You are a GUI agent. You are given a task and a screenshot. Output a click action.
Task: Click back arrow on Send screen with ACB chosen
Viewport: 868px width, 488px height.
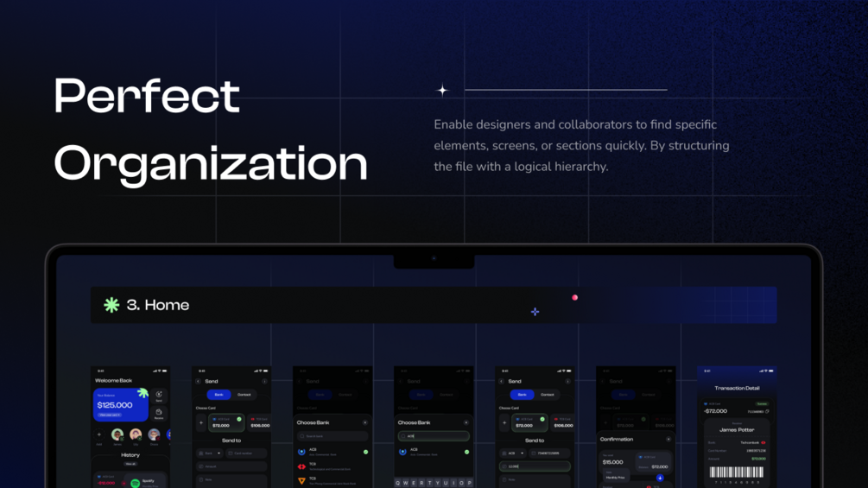tap(502, 381)
